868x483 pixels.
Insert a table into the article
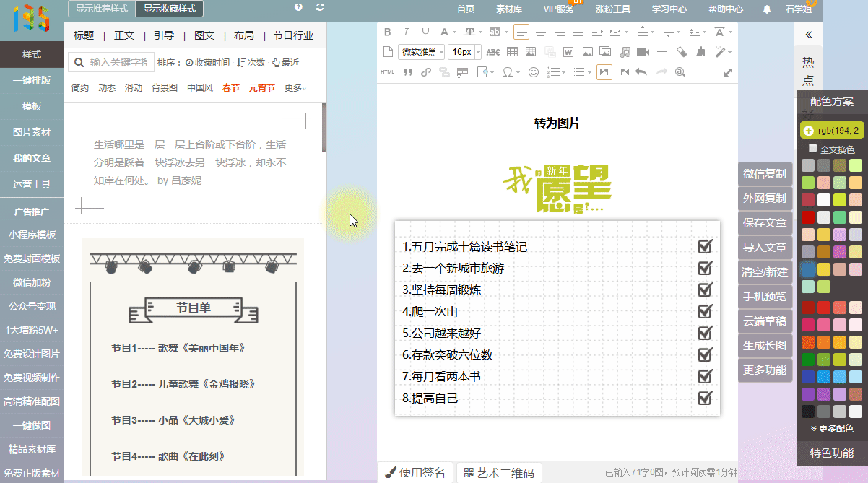tap(512, 52)
